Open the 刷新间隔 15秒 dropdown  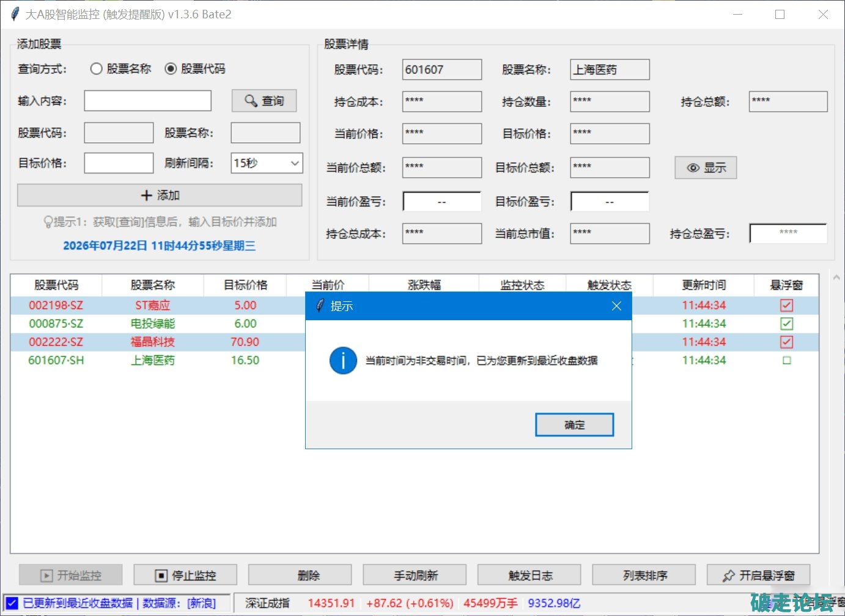click(267, 163)
